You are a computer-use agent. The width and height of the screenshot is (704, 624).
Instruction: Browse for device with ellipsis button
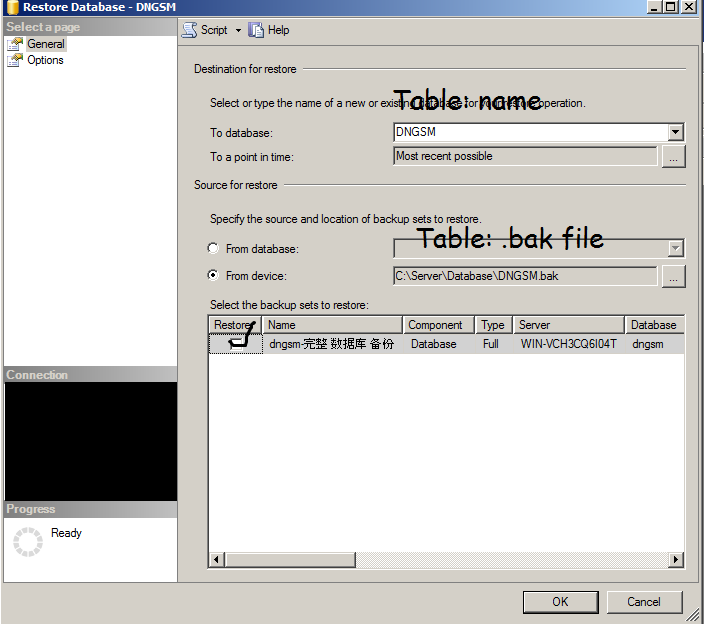[673, 276]
